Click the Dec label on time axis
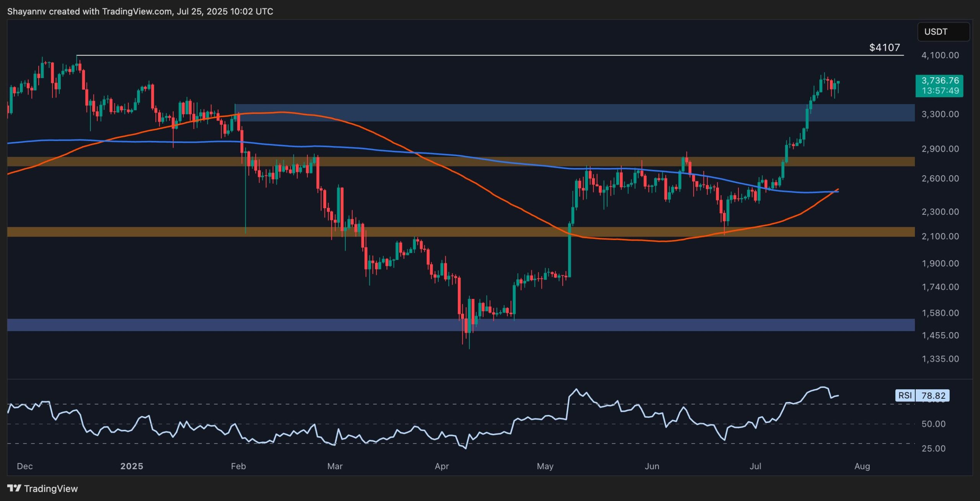The image size is (980, 501). [25, 466]
